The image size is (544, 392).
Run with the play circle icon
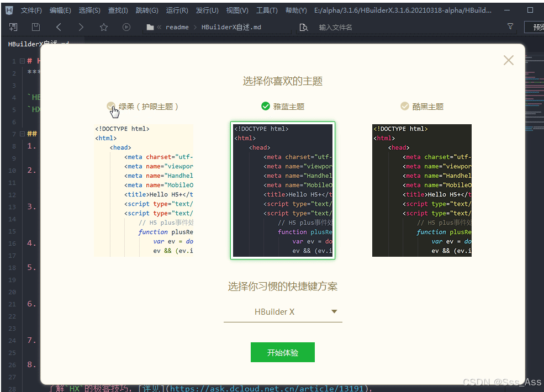126,27
